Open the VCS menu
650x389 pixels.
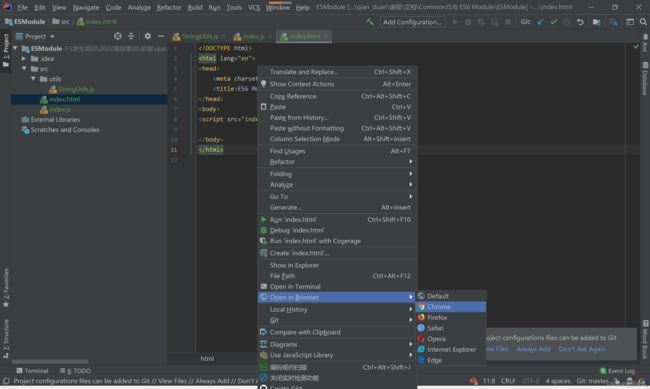254,7
